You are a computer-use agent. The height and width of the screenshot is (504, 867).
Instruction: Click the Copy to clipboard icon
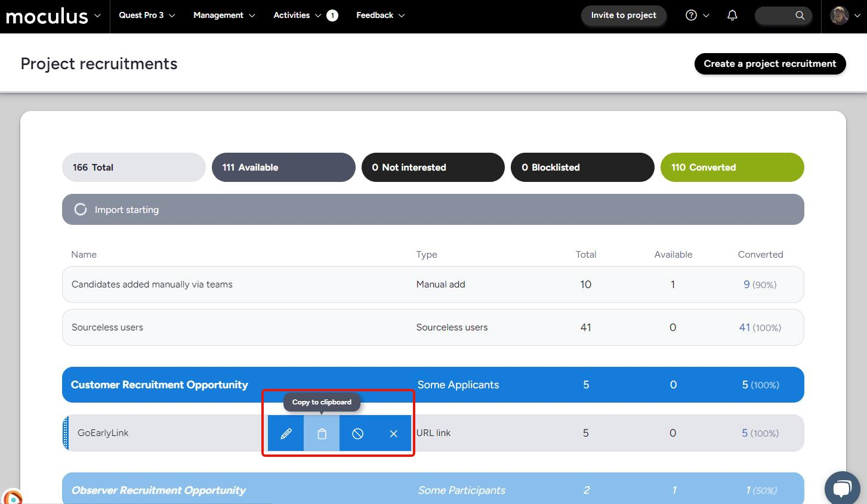(x=322, y=434)
